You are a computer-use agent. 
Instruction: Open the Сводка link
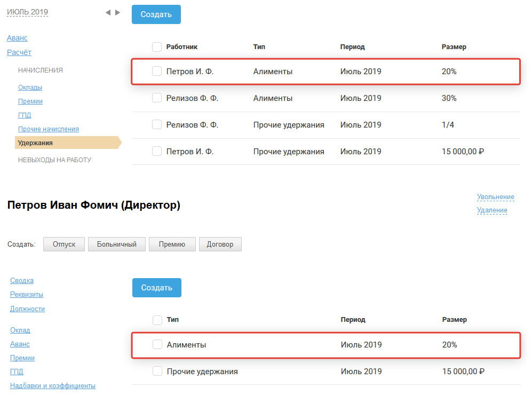click(22, 281)
